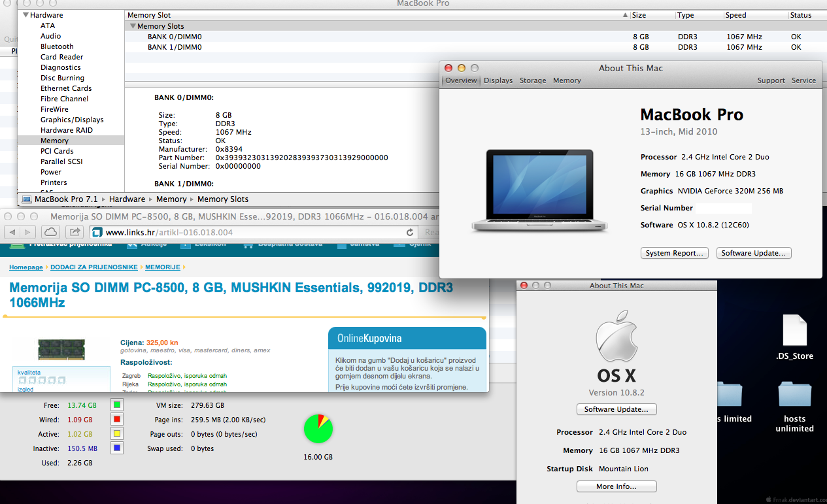Click the blue Inactive memory color swatch

(x=117, y=448)
